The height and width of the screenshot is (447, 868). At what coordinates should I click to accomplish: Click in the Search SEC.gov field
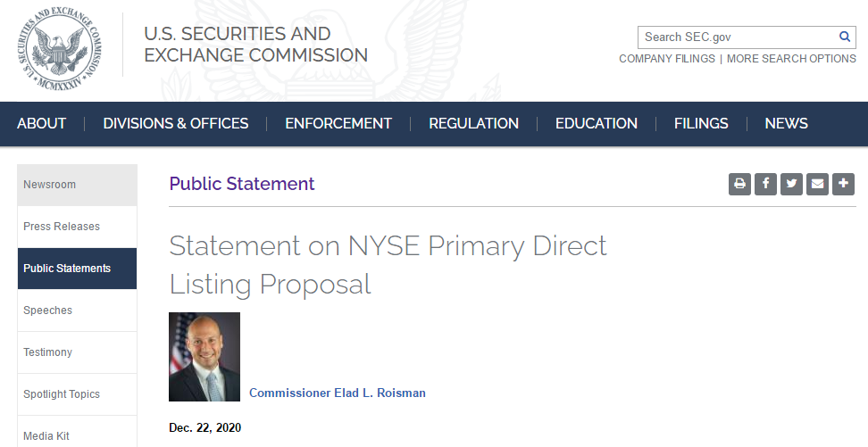pos(737,37)
